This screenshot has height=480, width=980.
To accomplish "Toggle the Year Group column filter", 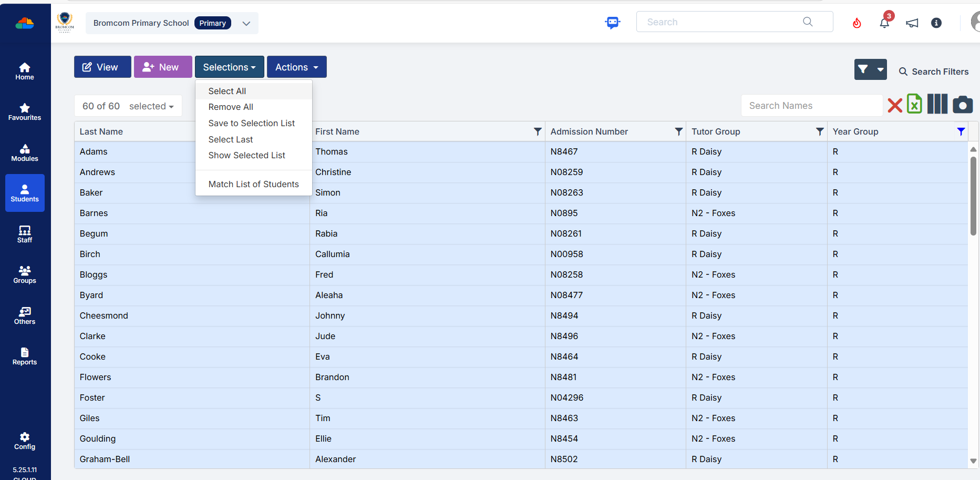I will (961, 131).
